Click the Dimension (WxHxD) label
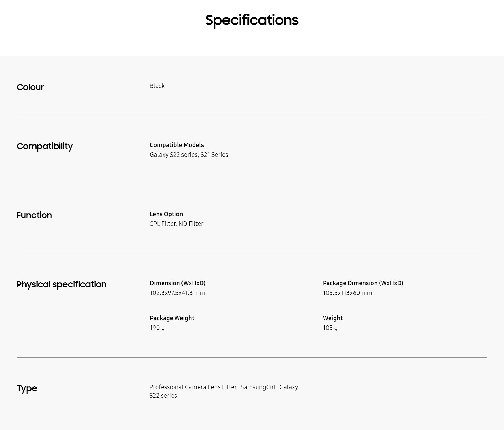 (178, 283)
